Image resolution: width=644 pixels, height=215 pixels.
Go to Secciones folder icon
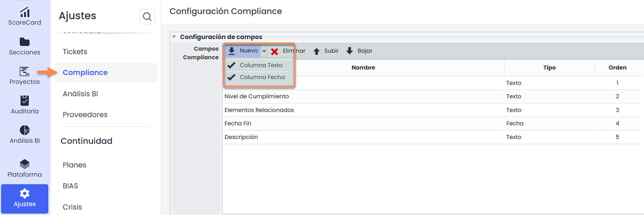[x=25, y=42]
